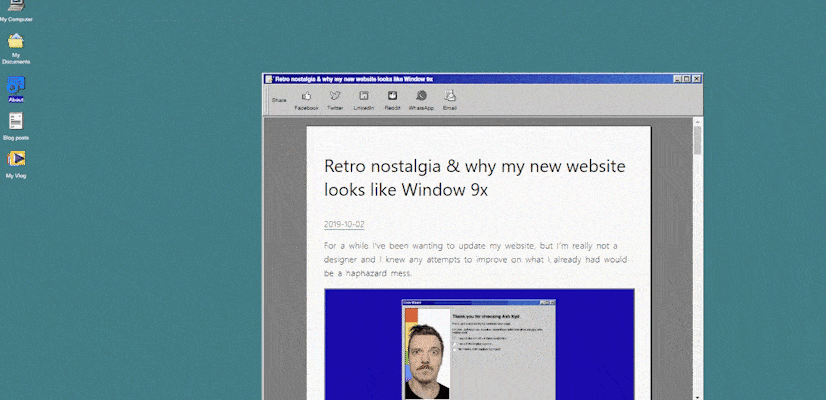Send the post by Email
This screenshot has height=400, width=826.
449,100
